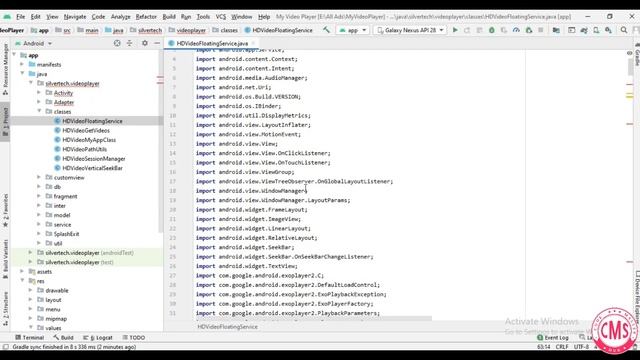The width and height of the screenshot is (640, 360).
Task: Expand the fragment package
Action: click(x=40, y=196)
